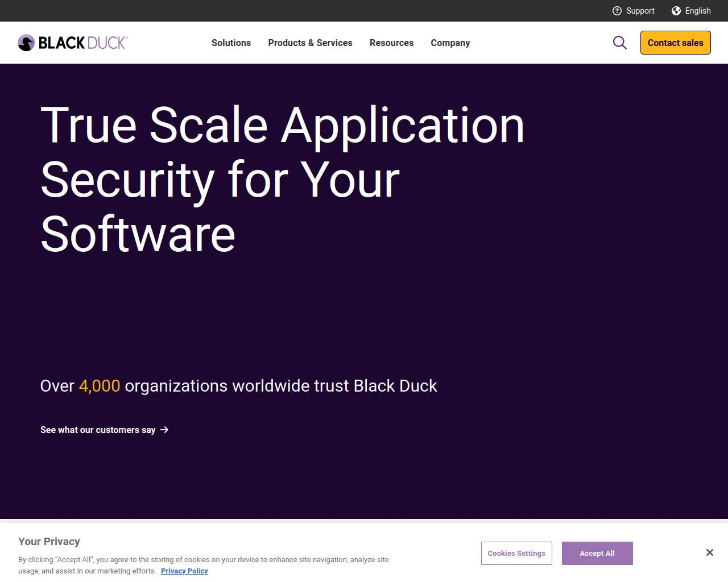Accept All cookies

coord(597,554)
